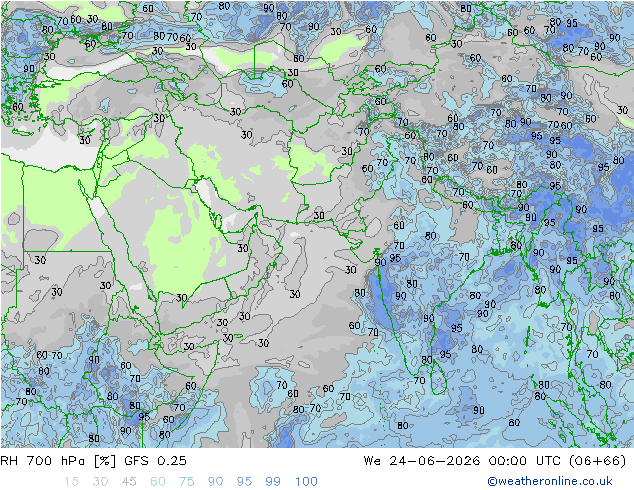634x490 pixels.
Task: Select the 99 value in the legend
Action: 273,482
